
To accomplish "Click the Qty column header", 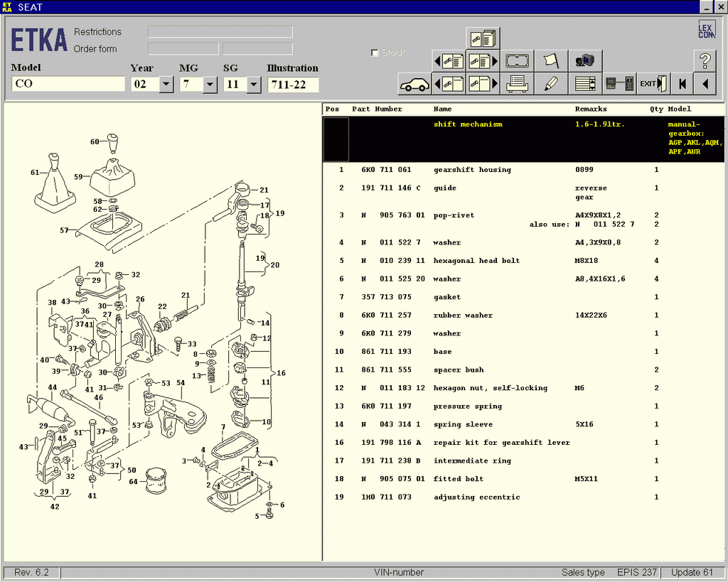I will click(x=656, y=109).
